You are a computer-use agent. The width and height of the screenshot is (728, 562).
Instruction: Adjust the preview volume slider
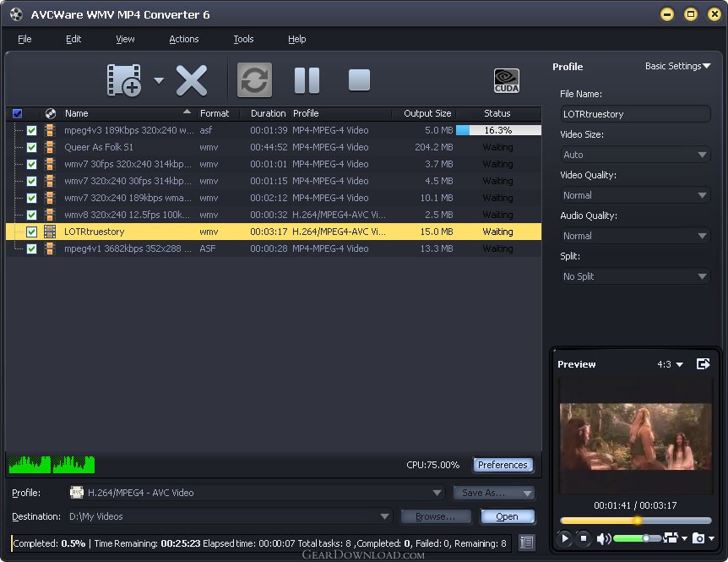point(637,538)
